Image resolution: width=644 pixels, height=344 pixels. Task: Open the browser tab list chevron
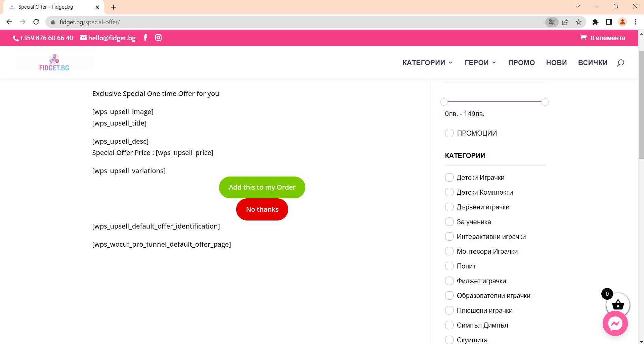point(577,6)
